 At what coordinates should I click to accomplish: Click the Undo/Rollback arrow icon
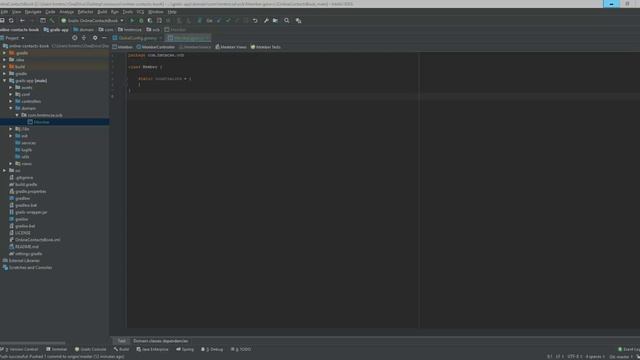coord(255,20)
